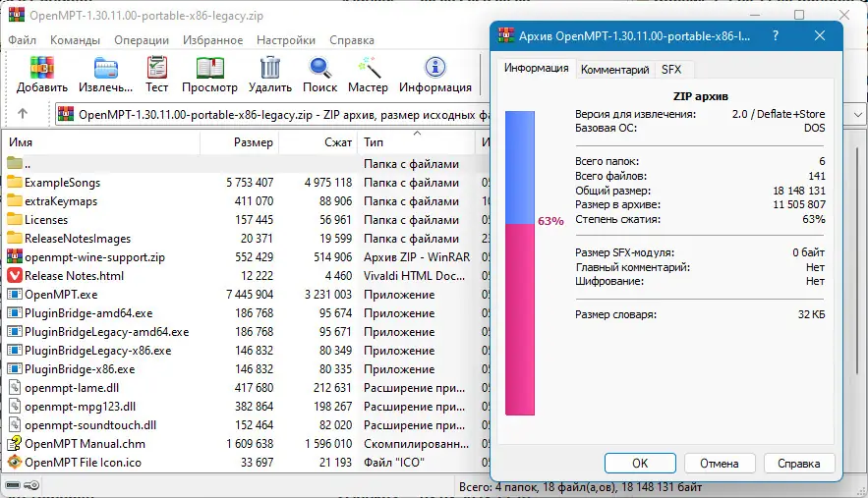Open the Операции menu

click(142, 40)
